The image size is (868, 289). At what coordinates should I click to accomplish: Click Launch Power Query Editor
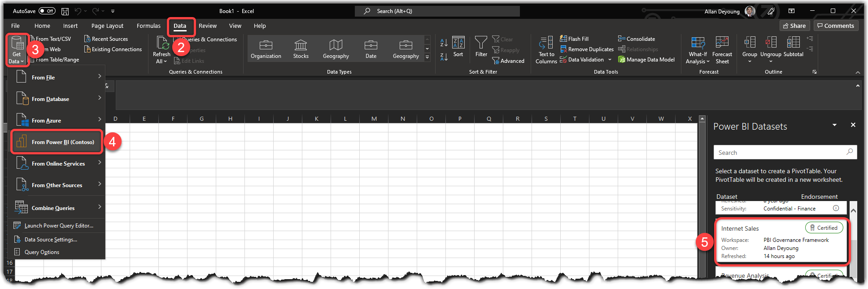coord(57,226)
